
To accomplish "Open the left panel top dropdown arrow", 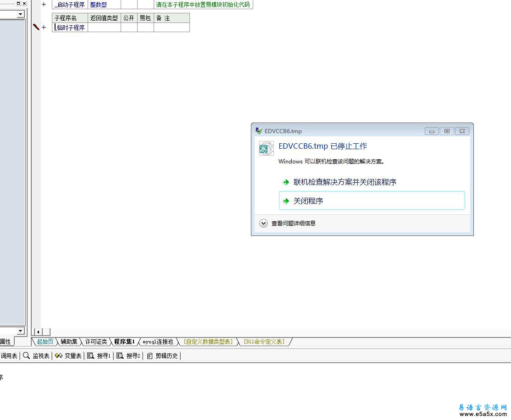I will 21,14.
